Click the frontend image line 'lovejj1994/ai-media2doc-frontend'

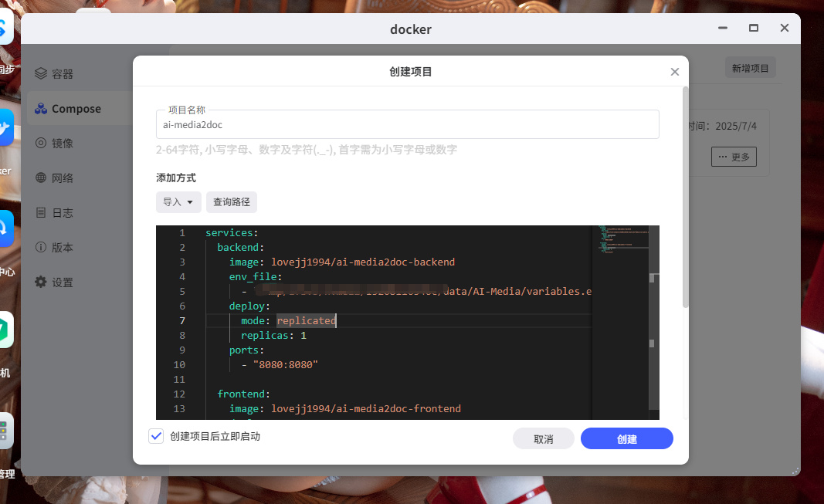(x=366, y=409)
